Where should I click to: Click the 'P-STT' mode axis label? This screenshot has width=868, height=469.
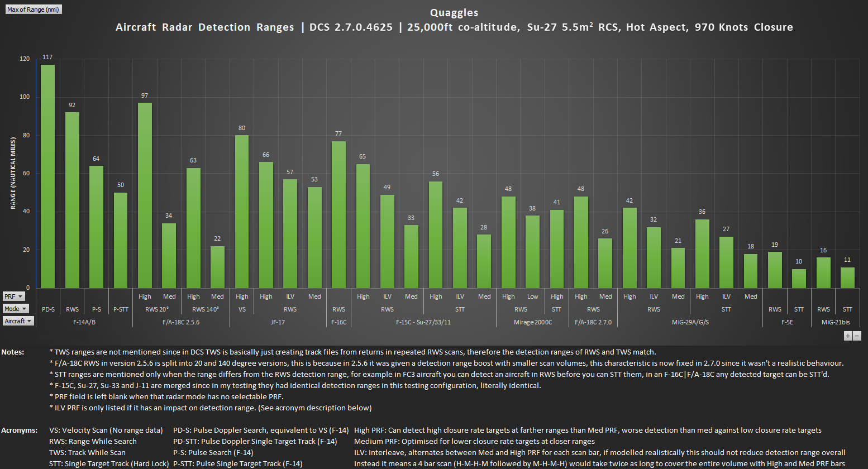tap(121, 309)
